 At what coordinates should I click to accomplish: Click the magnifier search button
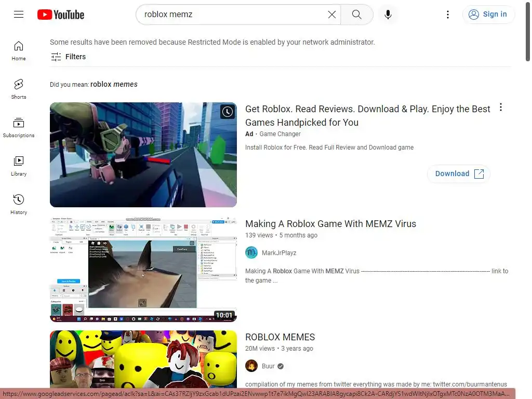coord(356,14)
